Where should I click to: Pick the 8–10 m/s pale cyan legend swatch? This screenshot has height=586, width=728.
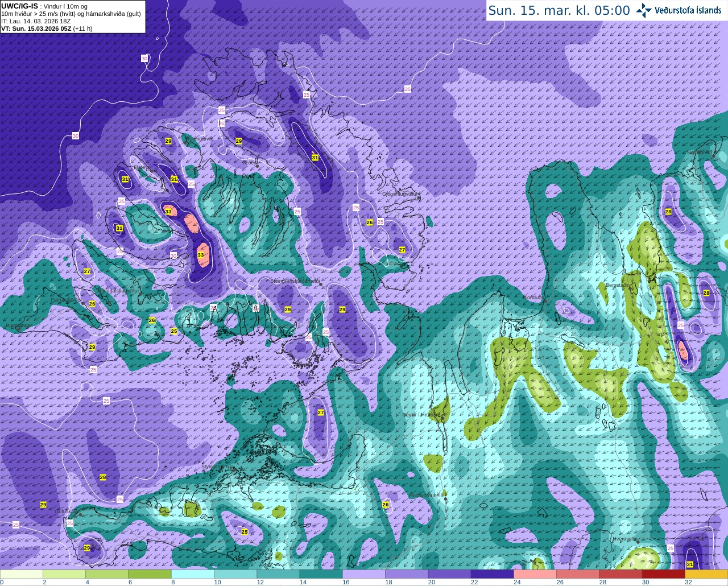(193, 574)
